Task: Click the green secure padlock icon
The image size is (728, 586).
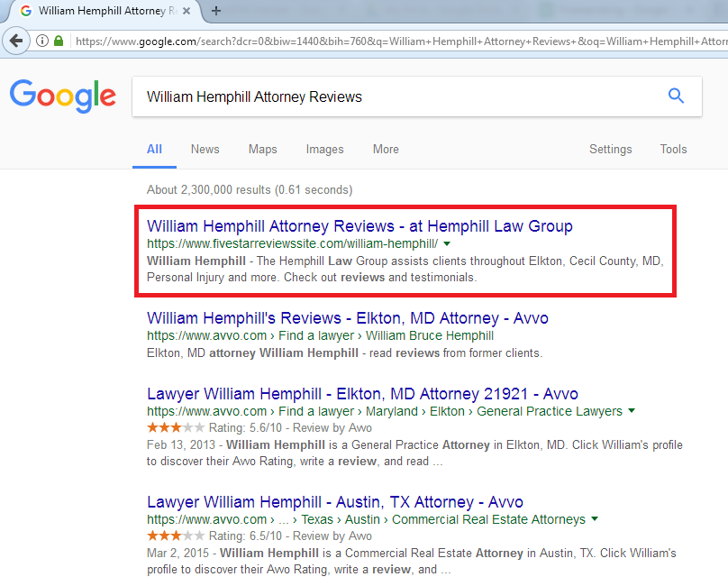Action: [59, 41]
